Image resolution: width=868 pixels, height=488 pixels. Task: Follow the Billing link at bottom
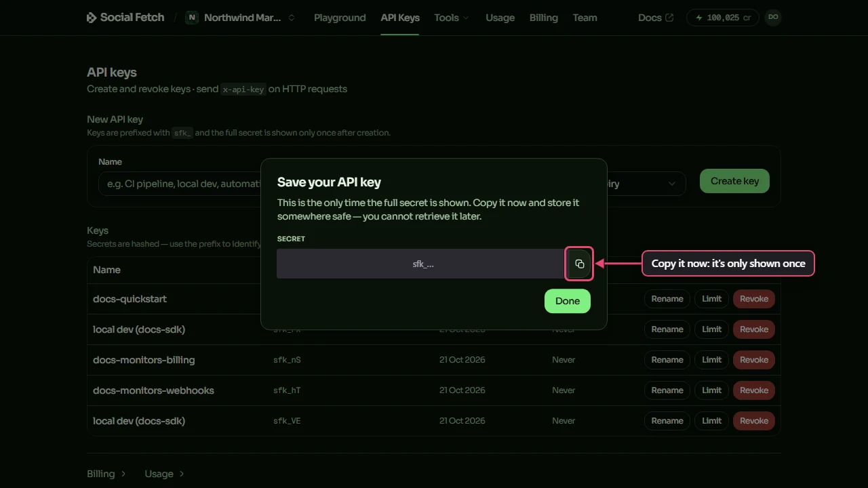click(x=106, y=474)
